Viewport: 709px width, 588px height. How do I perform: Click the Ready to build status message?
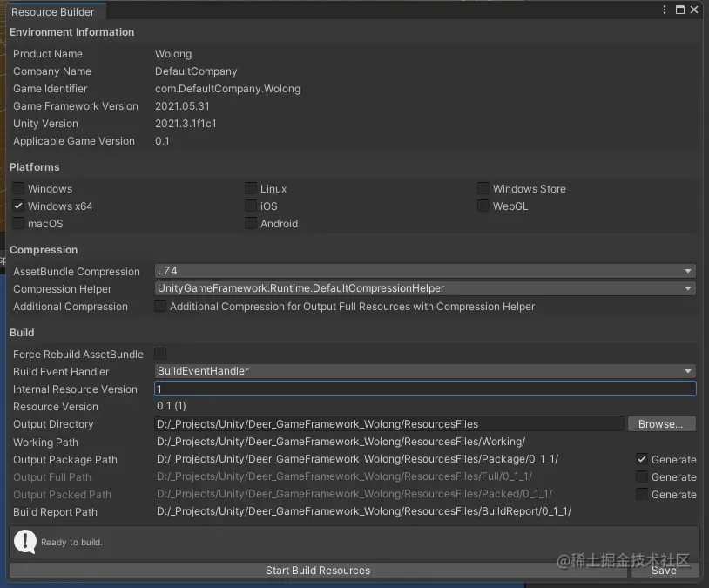tap(71, 543)
